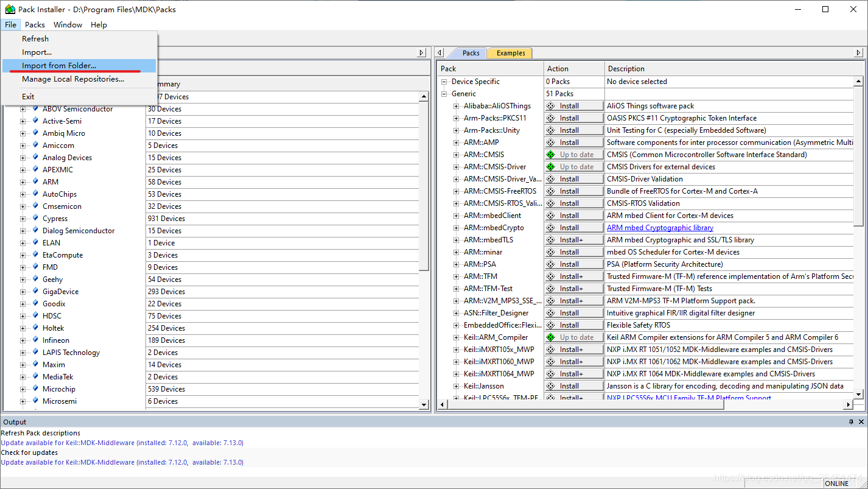The image size is (868, 489).
Task: Expand the ARM::CMSIS pack node
Action: point(457,155)
